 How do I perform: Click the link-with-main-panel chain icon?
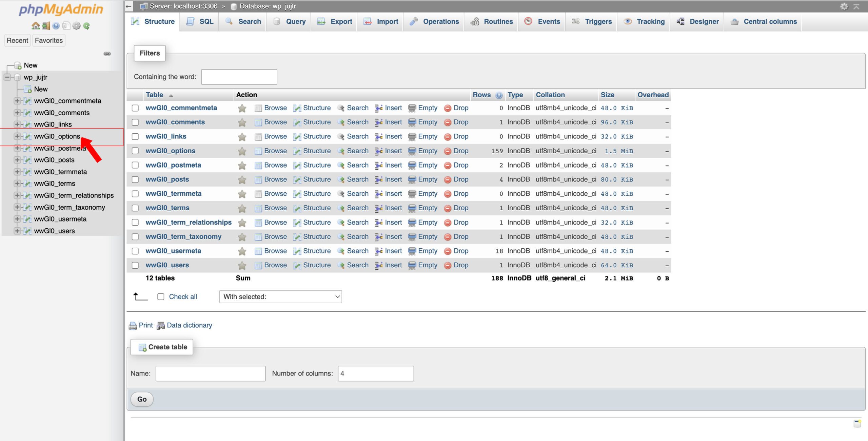point(107,54)
